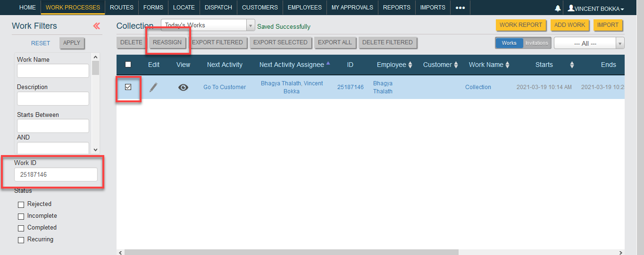Click the notification bell icon

point(558,8)
